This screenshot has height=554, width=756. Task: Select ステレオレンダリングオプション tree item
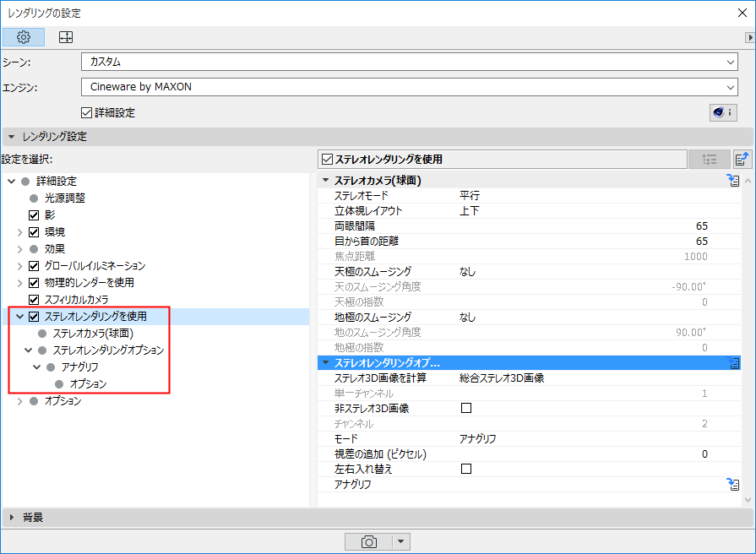108,350
